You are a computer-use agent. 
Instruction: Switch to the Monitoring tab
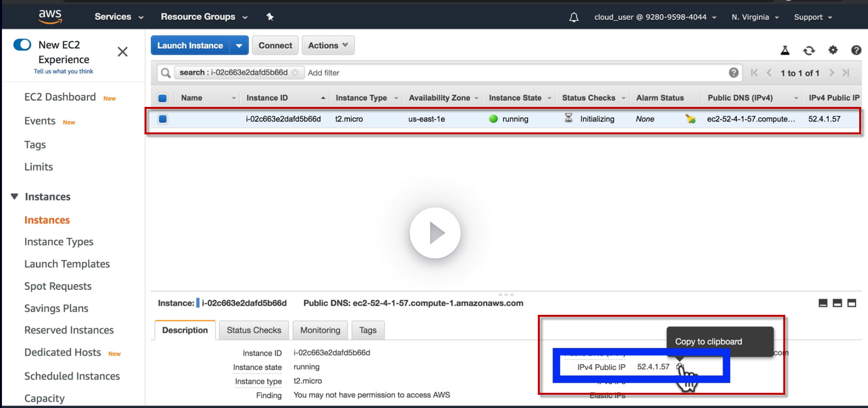click(x=320, y=330)
